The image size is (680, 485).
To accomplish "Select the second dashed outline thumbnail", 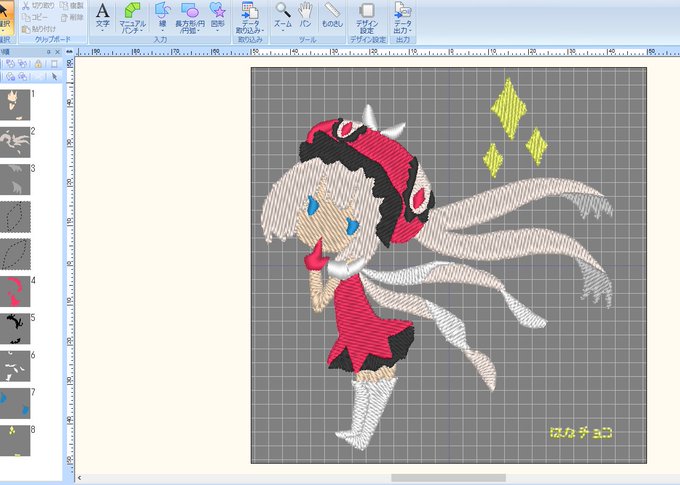I will point(15,254).
